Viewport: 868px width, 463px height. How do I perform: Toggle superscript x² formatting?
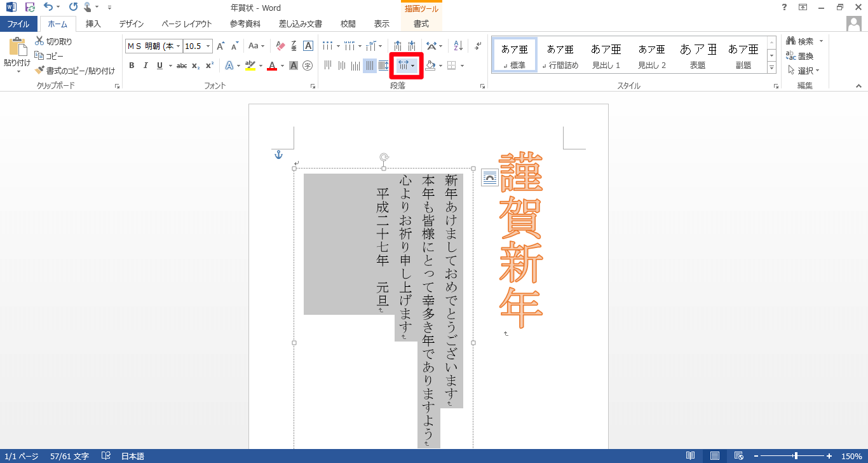(x=210, y=66)
